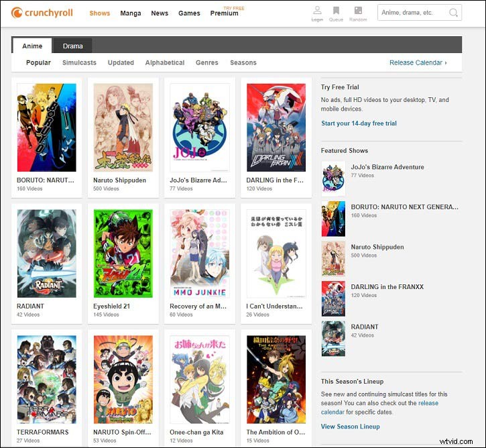Select the Simulcasts filter
This screenshot has height=448, width=486.
[x=79, y=62]
